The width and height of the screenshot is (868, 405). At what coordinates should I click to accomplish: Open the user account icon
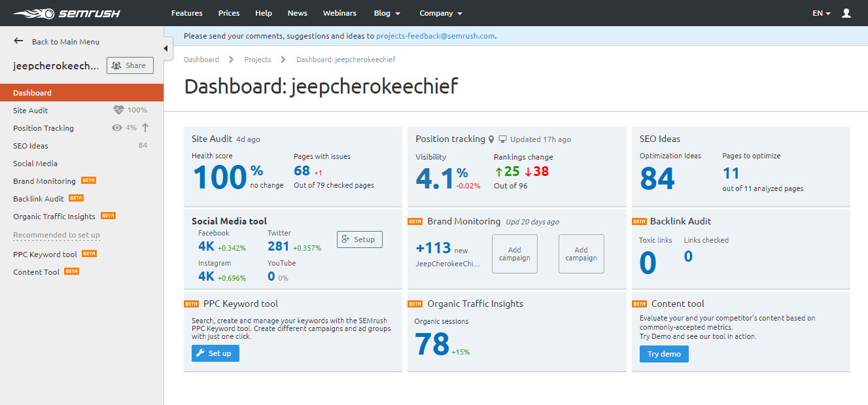(x=846, y=13)
